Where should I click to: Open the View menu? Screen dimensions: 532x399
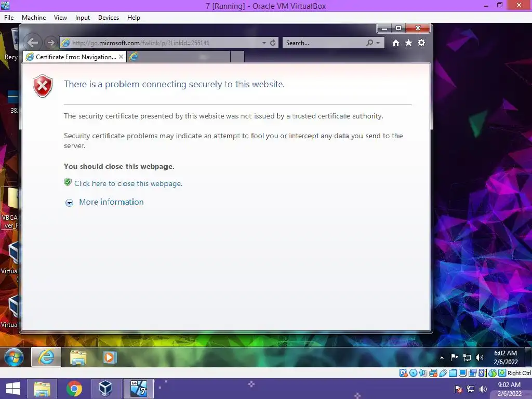click(x=60, y=18)
